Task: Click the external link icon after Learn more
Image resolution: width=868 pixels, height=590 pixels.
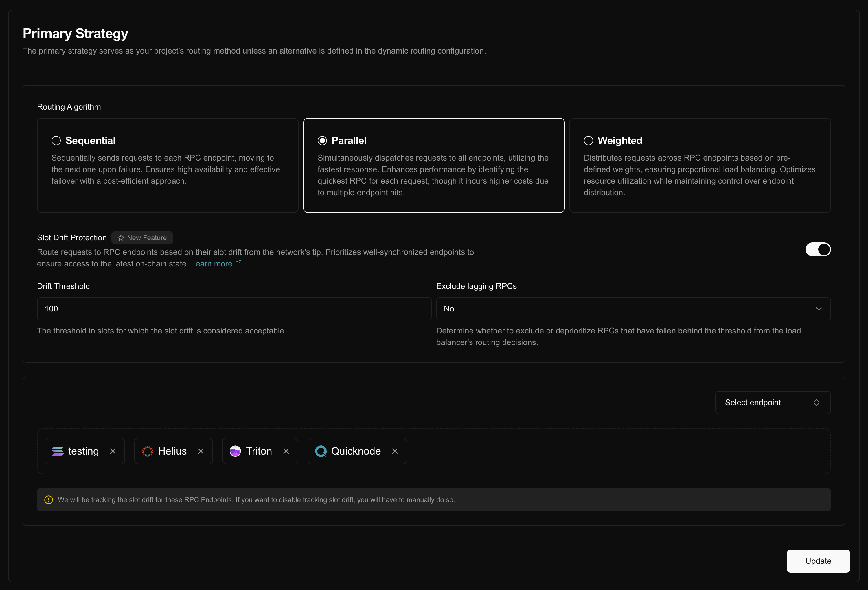Action: 238,263
